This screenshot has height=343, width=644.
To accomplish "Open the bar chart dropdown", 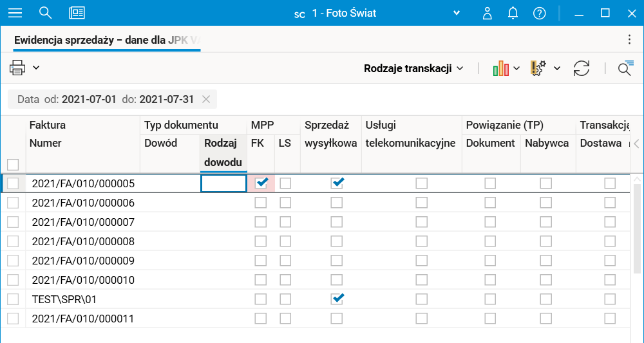I will pos(506,68).
